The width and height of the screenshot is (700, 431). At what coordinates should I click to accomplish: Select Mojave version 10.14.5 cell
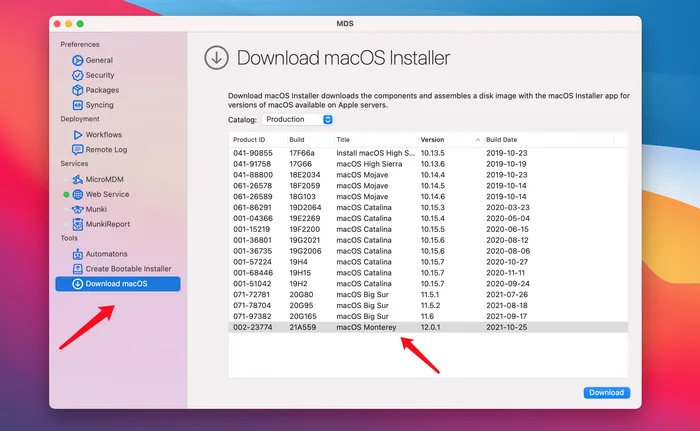tap(433, 186)
